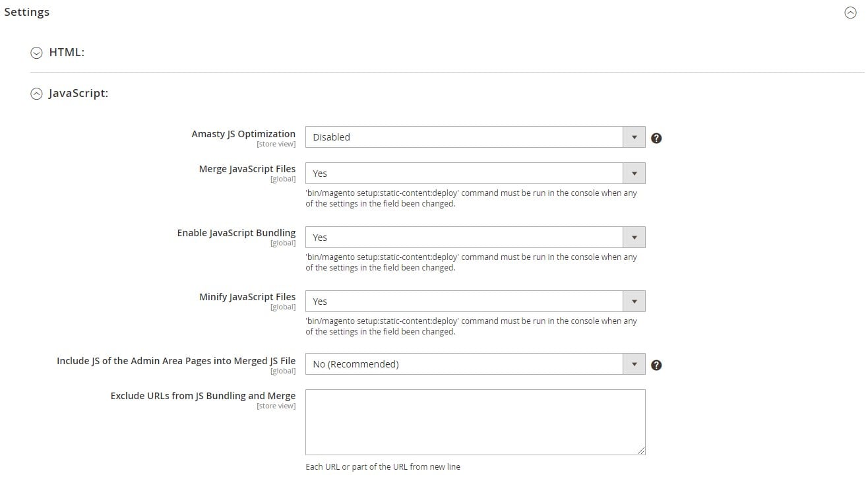Show help for Include JS of Admin Area
The height and width of the screenshot is (477, 868).
[x=656, y=365]
